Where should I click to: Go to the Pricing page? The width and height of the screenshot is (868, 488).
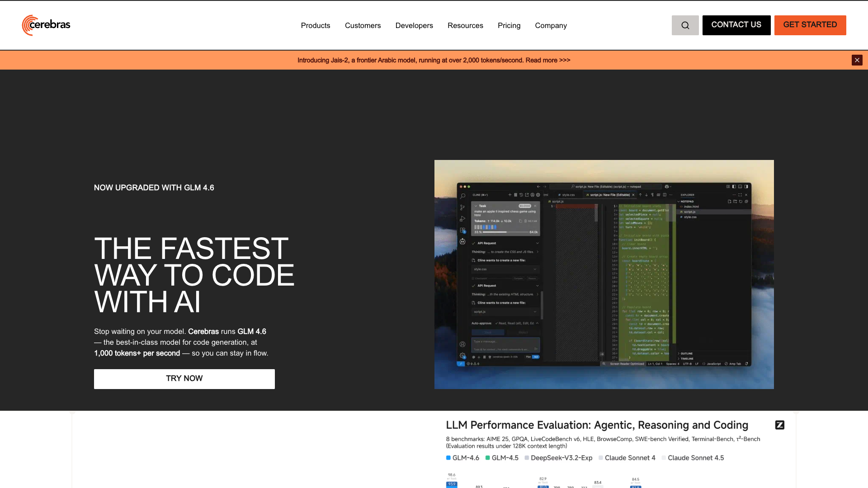point(509,25)
